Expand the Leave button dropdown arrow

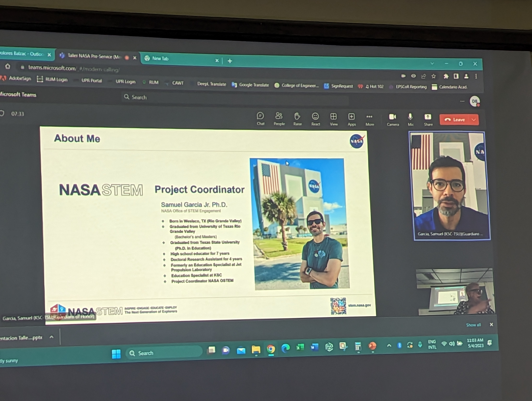click(x=474, y=120)
